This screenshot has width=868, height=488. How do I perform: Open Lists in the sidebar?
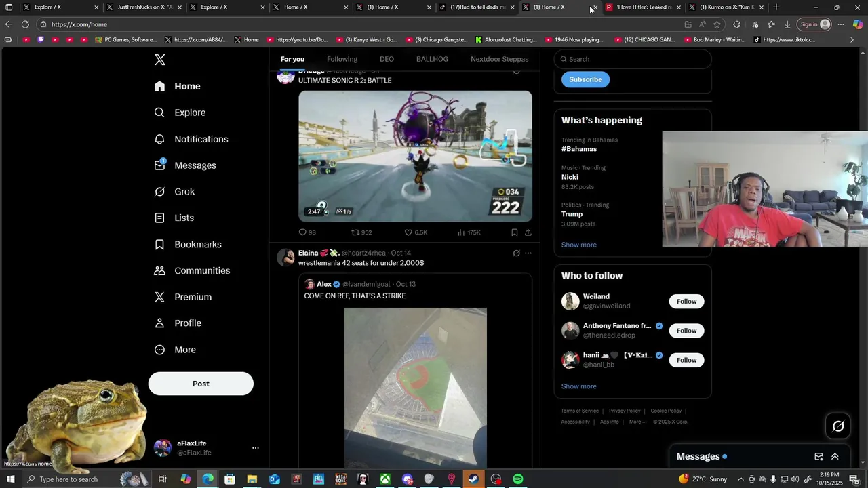point(174,218)
